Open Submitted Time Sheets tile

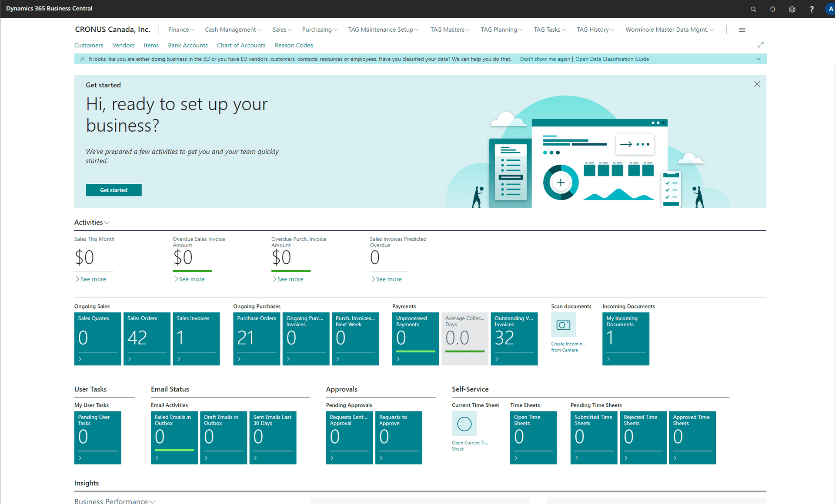(x=594, y=438)
